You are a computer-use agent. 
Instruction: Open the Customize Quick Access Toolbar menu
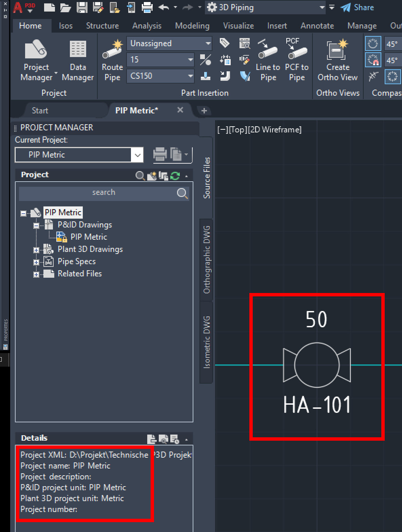(332, 7)
